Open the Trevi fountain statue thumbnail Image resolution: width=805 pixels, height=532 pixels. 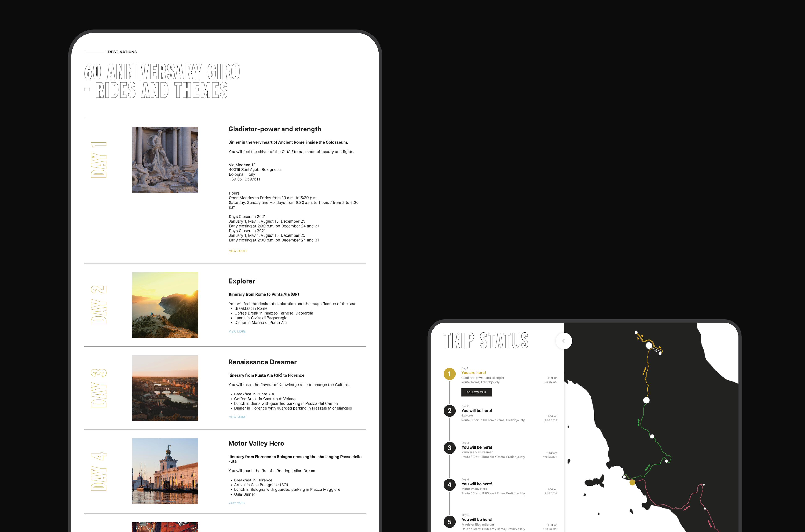pos(165,160)
